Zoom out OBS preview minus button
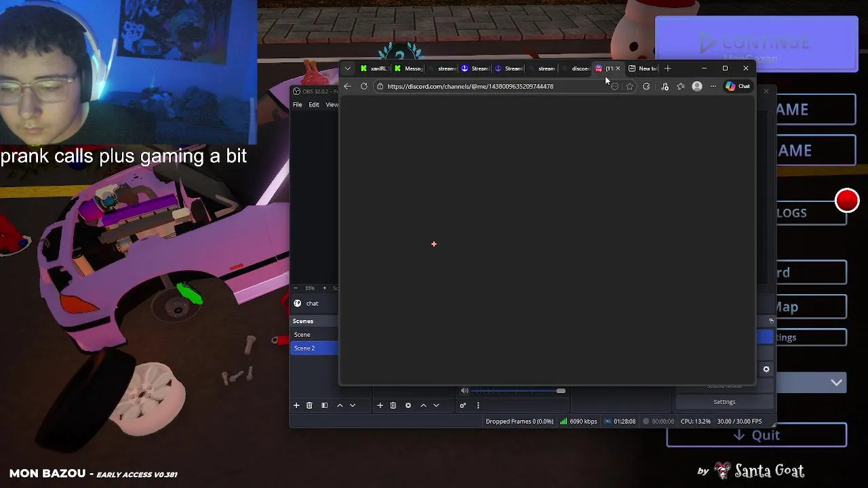 point(296,288)
